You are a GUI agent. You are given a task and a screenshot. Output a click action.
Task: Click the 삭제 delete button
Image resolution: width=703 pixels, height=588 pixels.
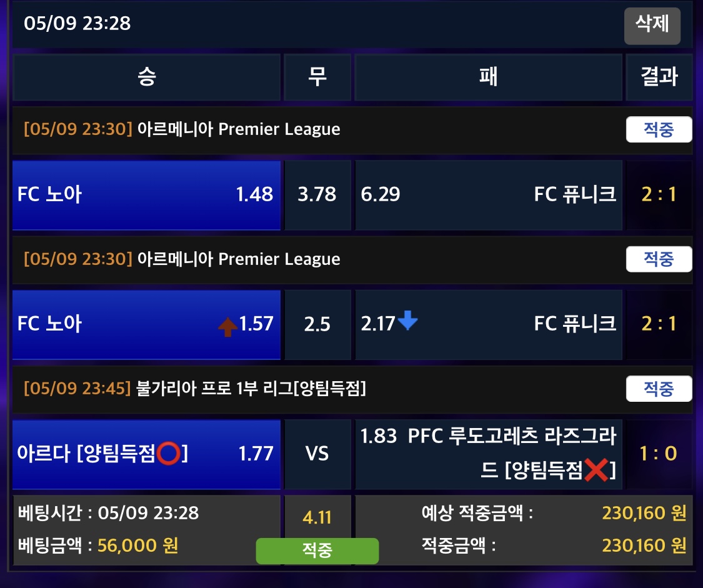(652, 26)
